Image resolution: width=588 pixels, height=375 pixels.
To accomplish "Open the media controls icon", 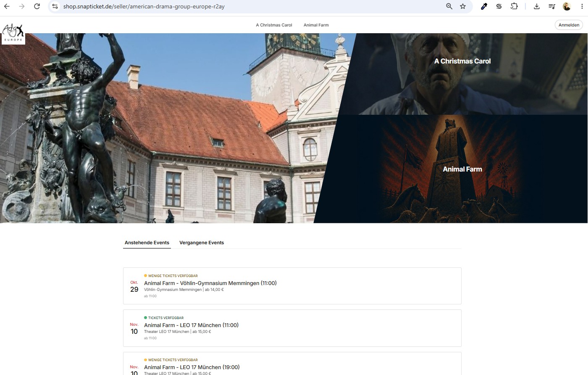I will pos(552,6).
